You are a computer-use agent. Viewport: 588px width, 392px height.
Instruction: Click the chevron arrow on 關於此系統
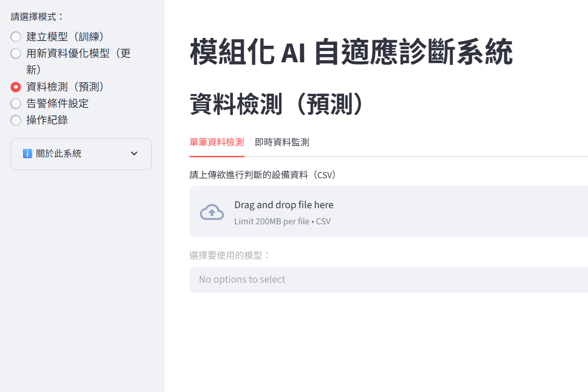(134, 154)
